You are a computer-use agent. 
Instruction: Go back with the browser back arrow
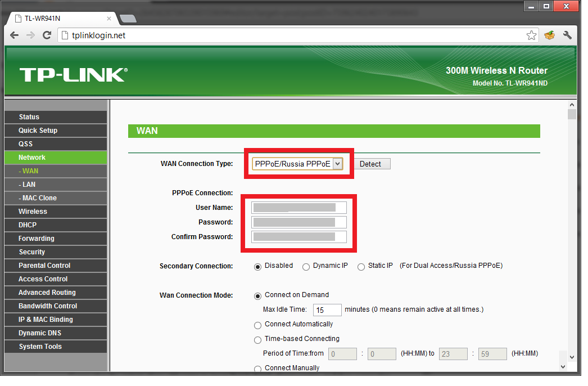click(14, 35)
